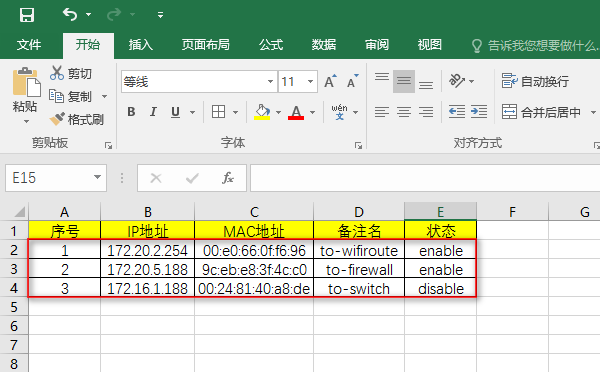
Task: Align text left
Action: click(382, 112)
